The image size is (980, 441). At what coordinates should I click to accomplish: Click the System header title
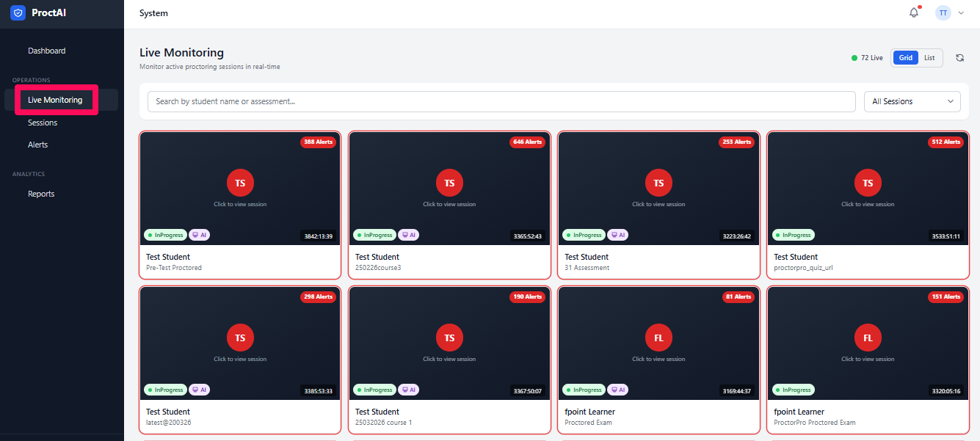(x=153, y=13)
